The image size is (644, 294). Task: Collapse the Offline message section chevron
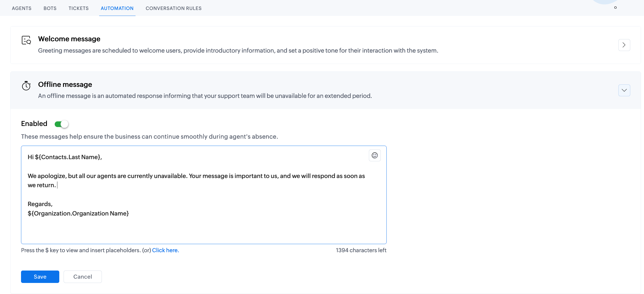point(624,90)
